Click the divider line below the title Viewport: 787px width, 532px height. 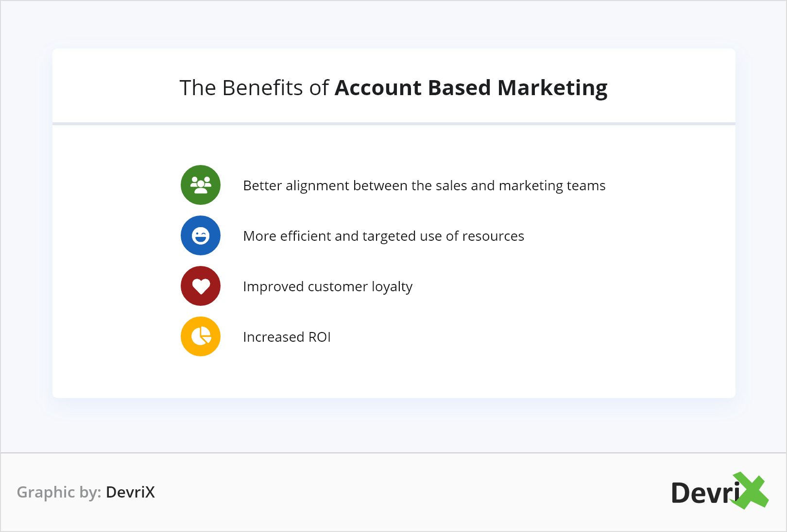(393, 124)
